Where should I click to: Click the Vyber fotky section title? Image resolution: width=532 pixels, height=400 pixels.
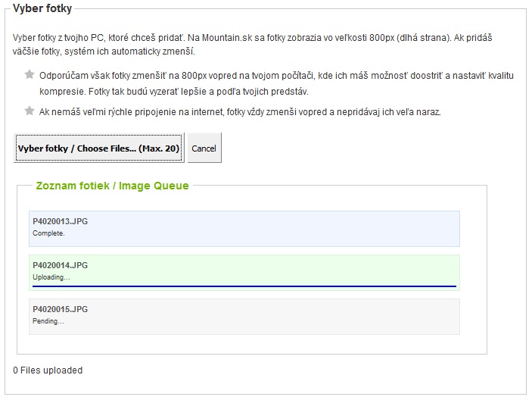[42, 8]
